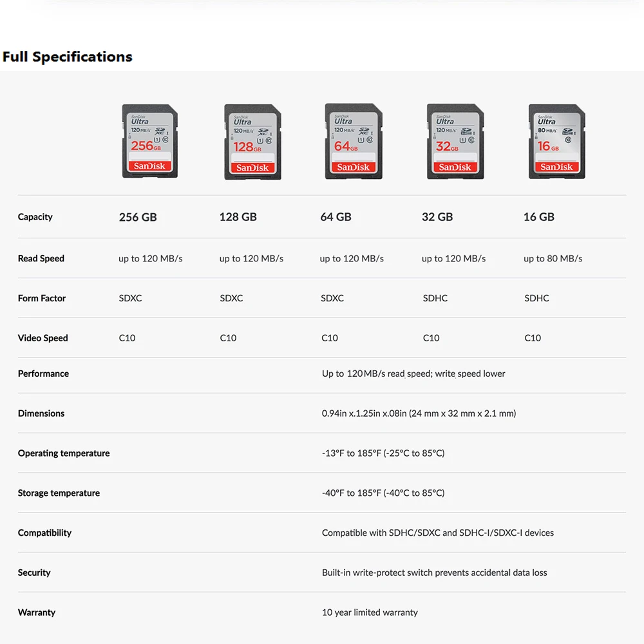
Task: Click 'Compatible with SDHC/SDXC' compatibility text
Action: click(x=438, y=533)
